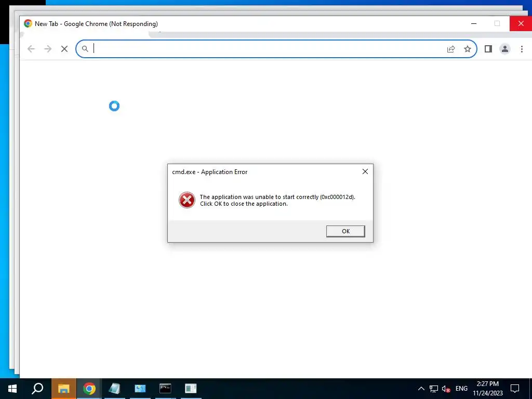Click the muted volume tray icon
This screenshot has width=532, height=399.
[x=446, y=389]
